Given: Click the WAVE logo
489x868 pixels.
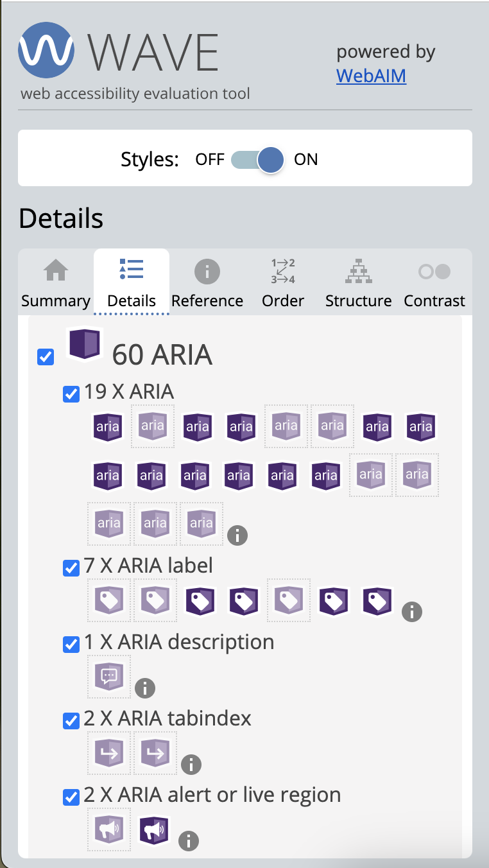Looking at the screenshot, I should (x=46, y=49).
